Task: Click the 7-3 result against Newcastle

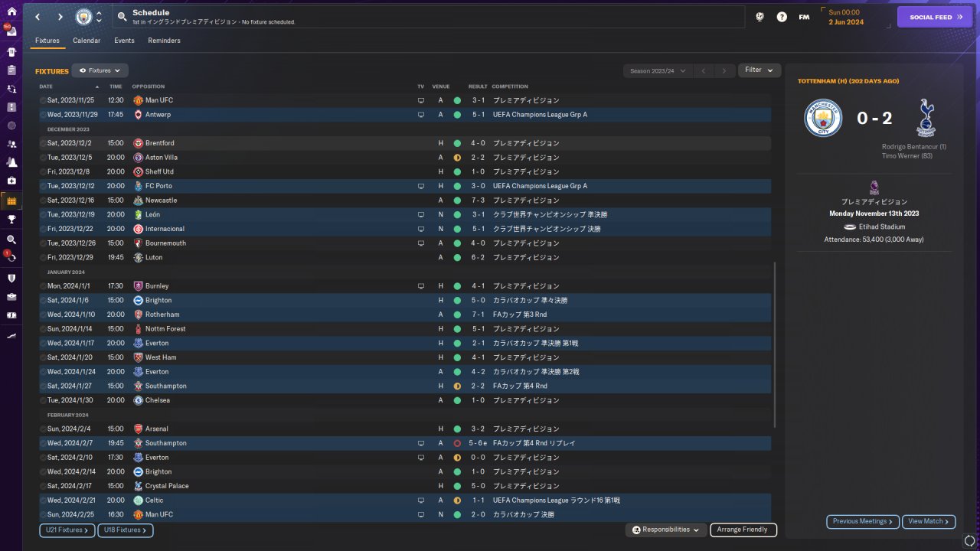Action: (x=478, y=201)
